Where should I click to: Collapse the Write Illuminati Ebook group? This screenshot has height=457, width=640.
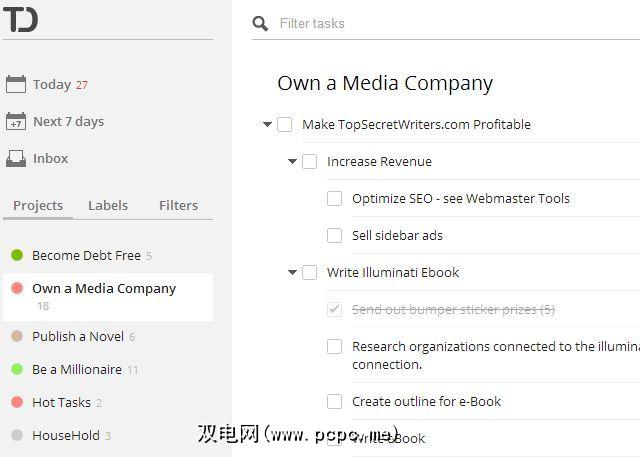[293, 272]
